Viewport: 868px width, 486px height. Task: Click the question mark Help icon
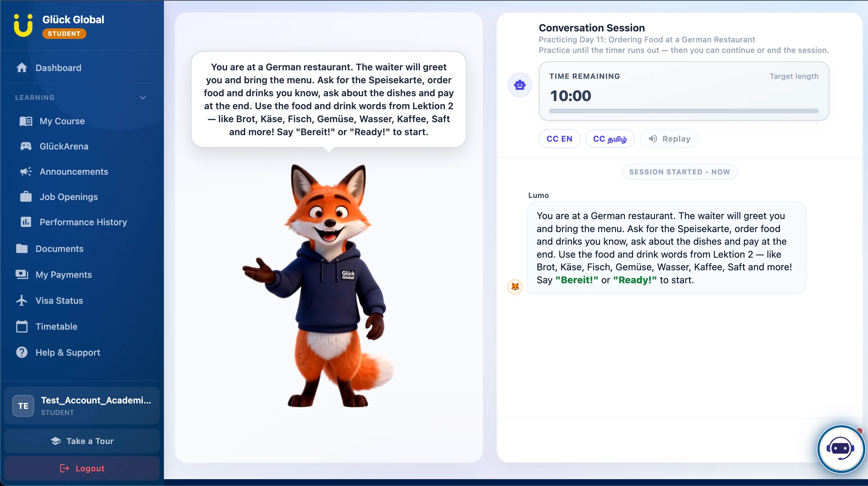coord(22,352)
